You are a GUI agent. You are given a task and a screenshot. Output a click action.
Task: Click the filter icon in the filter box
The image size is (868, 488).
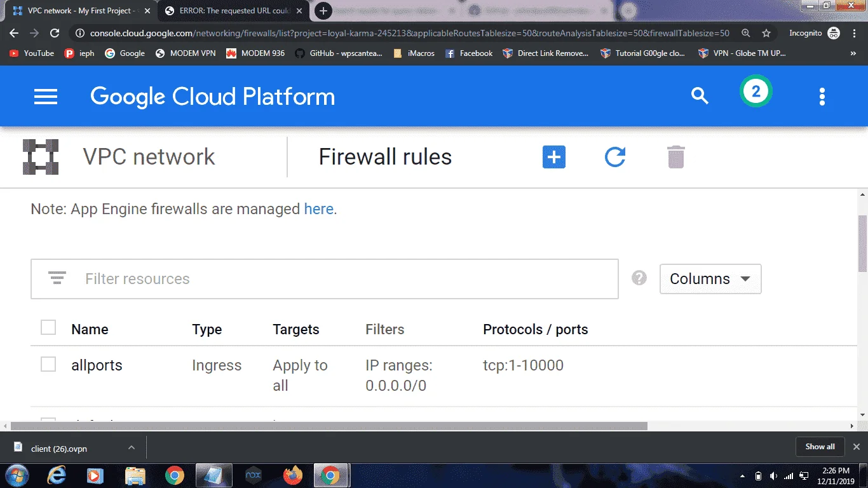(x=57, y=278)
